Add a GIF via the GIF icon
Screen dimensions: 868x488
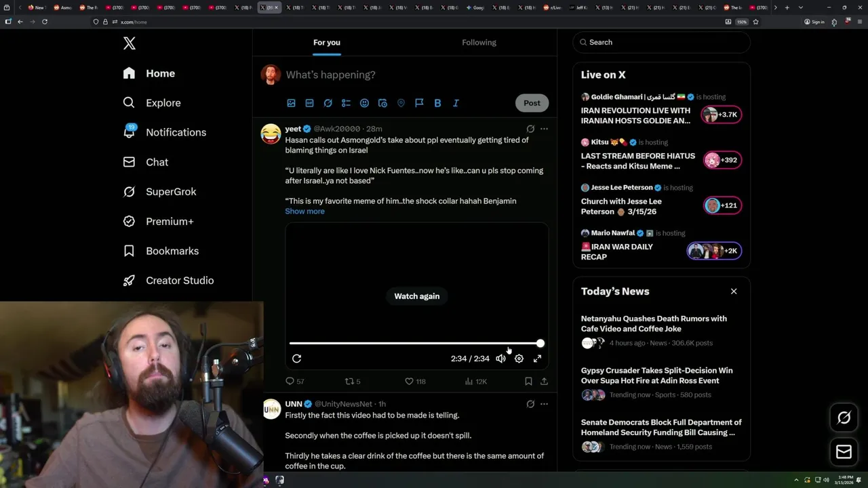309,103
